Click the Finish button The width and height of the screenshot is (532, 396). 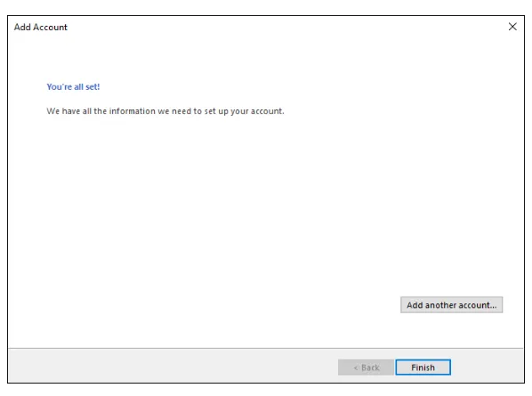pos(423,368)
